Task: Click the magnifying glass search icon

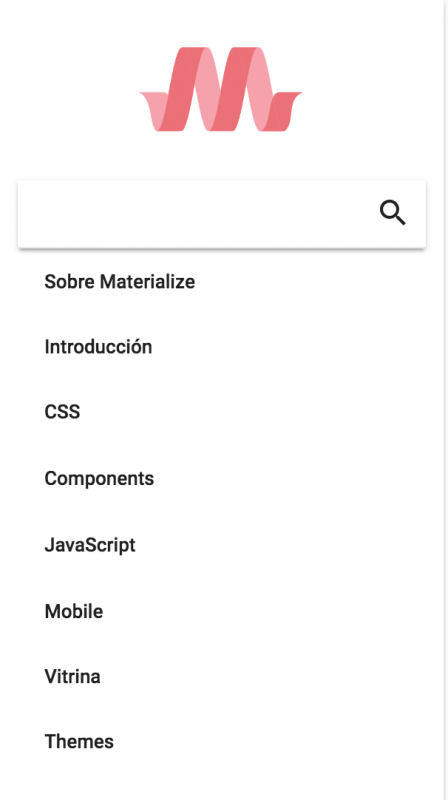Action: (x=392, y=213)
